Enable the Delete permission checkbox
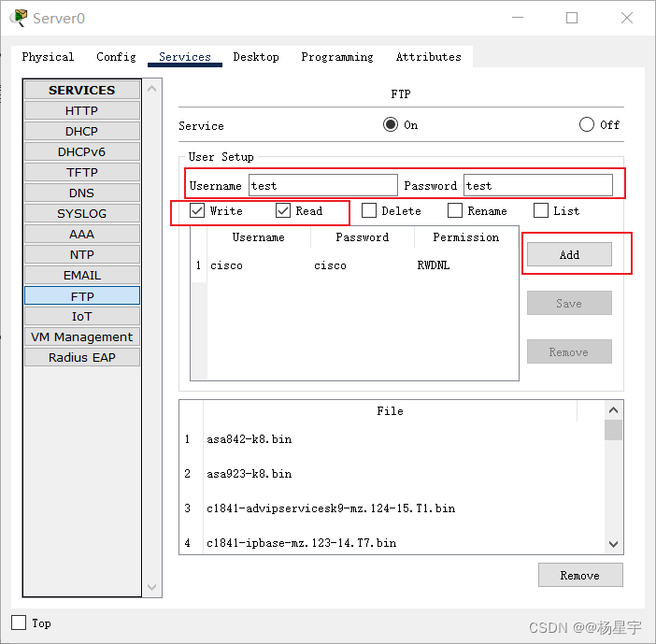Viewport: 656px width, 644px height. tap(369, 210)
